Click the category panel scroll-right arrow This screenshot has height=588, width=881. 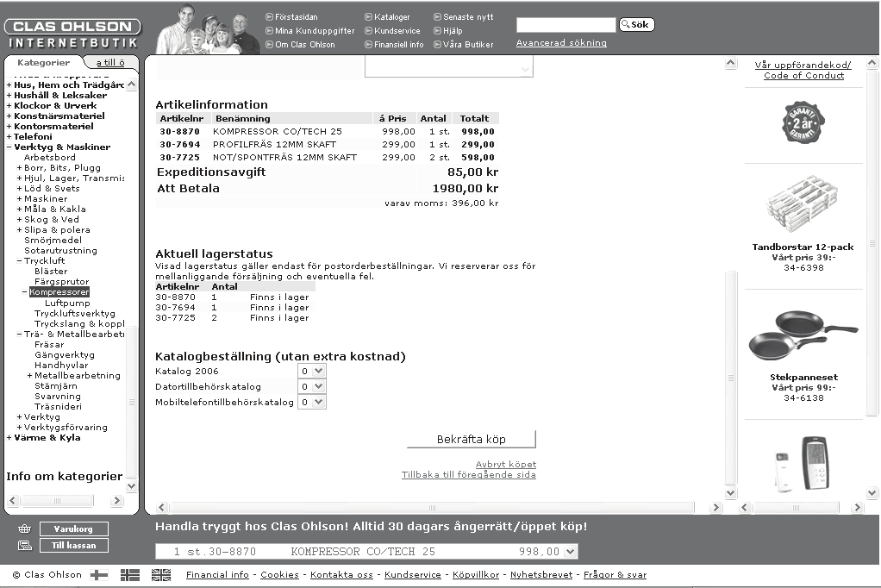tap(117, 500)
